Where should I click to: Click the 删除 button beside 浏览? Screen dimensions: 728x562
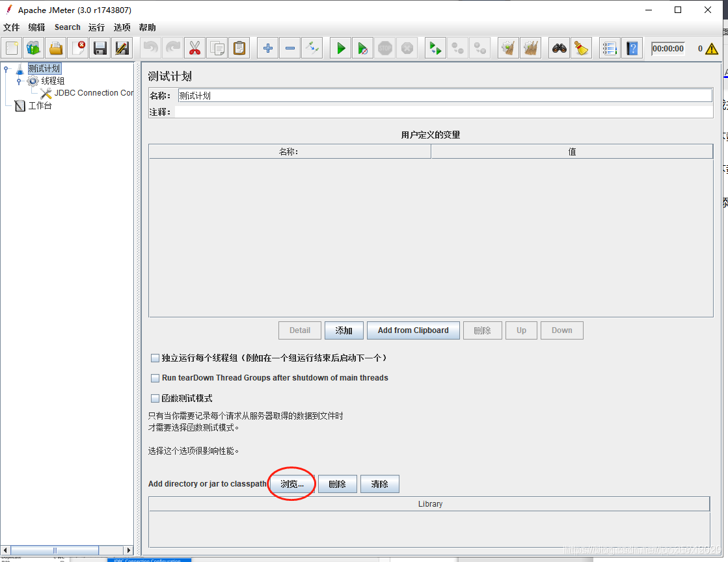point(338,484)
